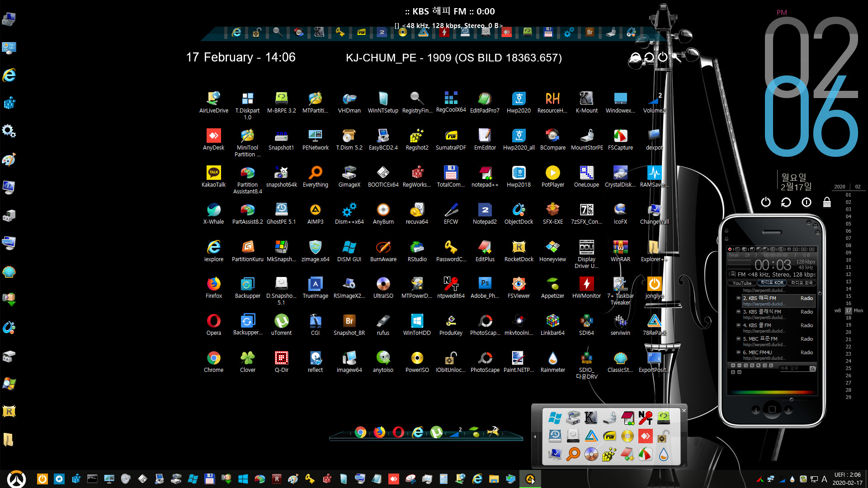
Task: Launch the Firefox desktop shortcut
Action: click(x=213, y=288)
